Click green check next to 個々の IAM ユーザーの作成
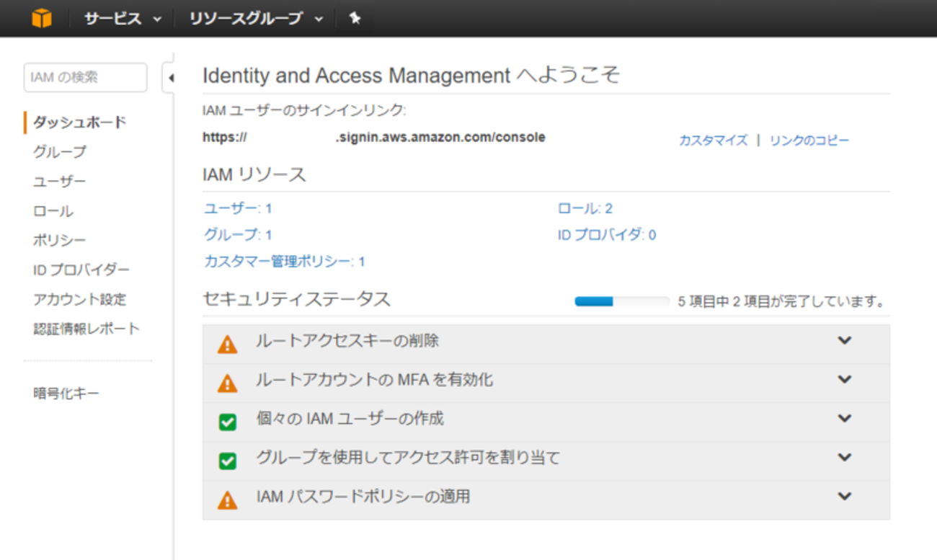The image size is (937, 560). click(x=227, y=422)
